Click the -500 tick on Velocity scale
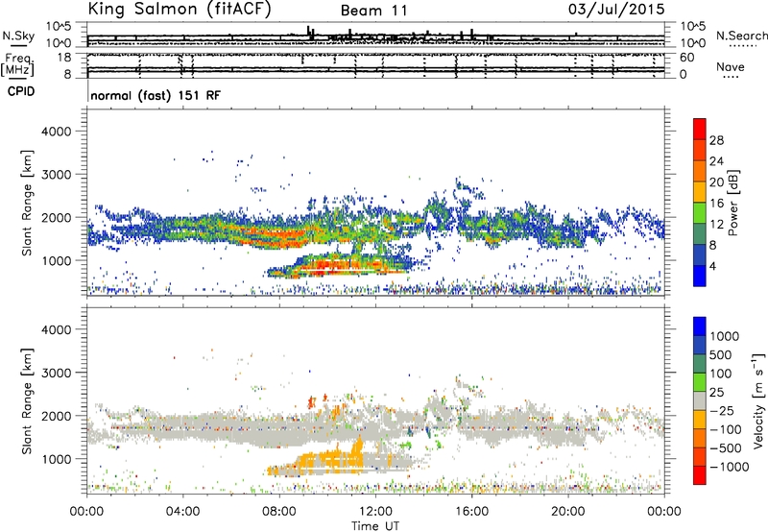Viewport: 768px width, 532px height. 726,447
